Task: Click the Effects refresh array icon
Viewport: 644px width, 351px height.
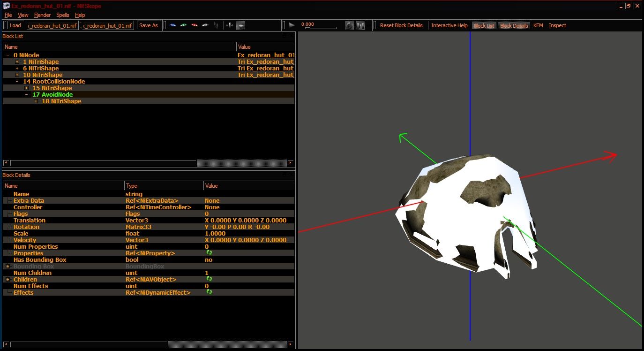Action: (x=209, y=292)
